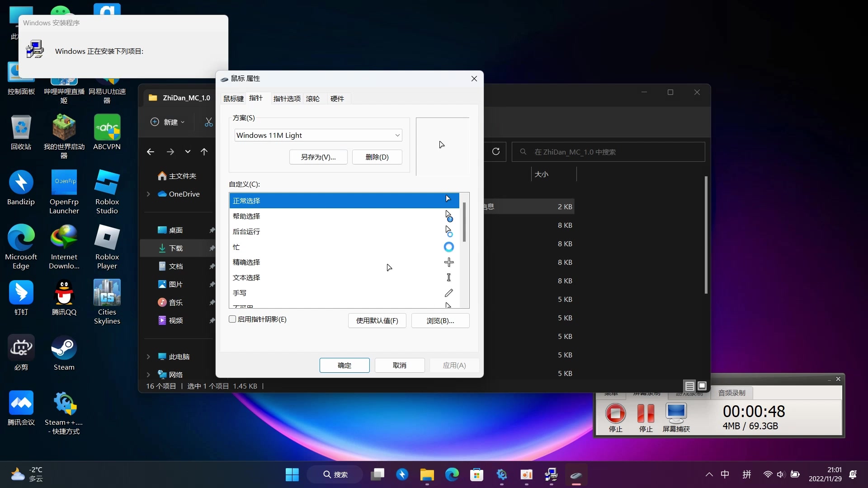This screenshot has width=868, height=488.
Task: Expand 此电脑 tree node
Action: [148, 357]
